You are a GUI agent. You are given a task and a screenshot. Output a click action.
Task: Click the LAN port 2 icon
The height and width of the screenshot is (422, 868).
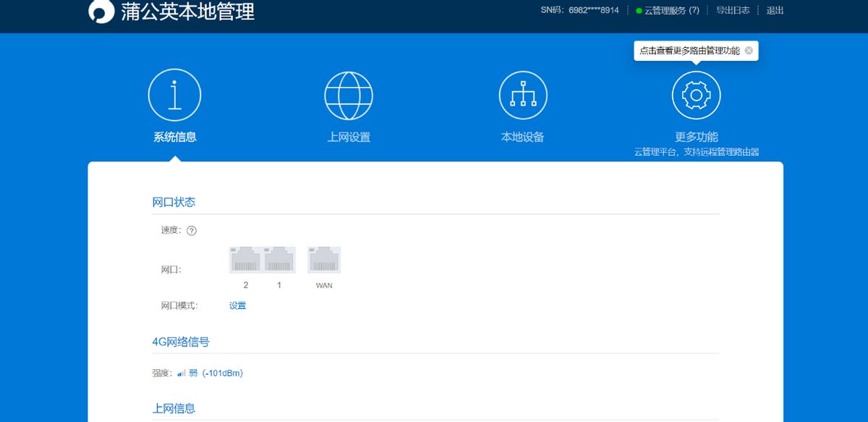[x=246, y=260]
